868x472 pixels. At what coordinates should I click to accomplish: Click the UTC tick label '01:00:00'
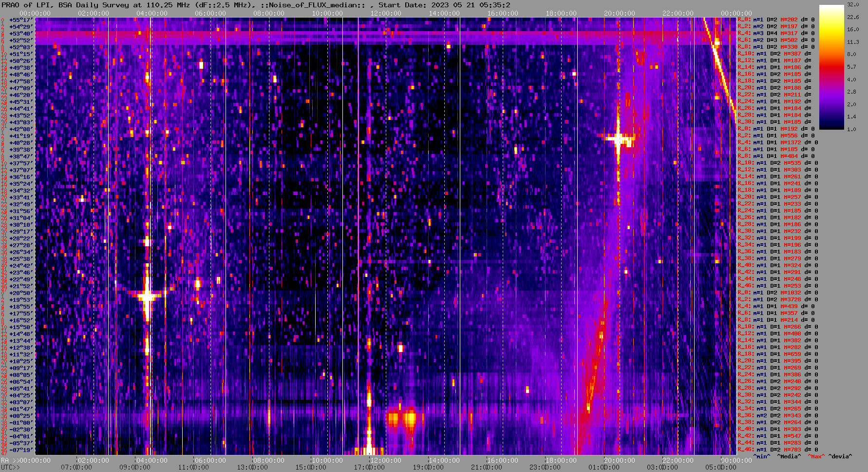[x=604, y=467]
